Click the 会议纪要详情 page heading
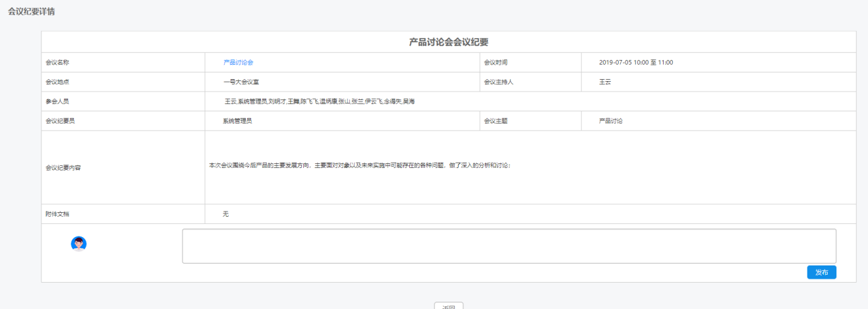The image size is (868, 309). [31, 12]
